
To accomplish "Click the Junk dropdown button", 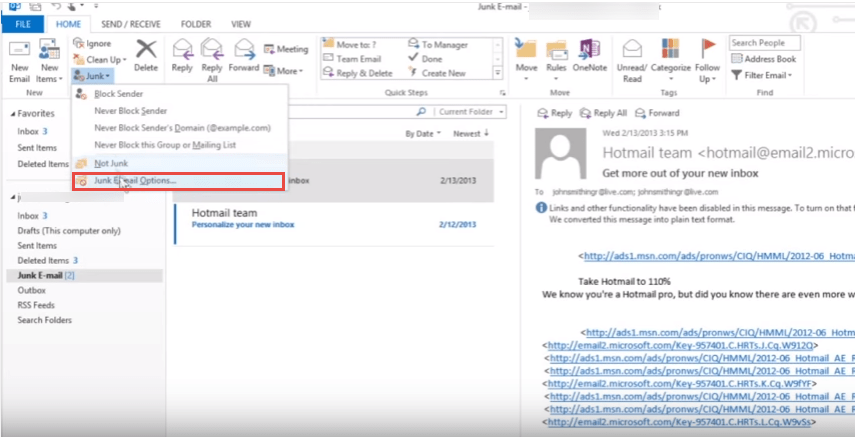I will tap(93, 75).
